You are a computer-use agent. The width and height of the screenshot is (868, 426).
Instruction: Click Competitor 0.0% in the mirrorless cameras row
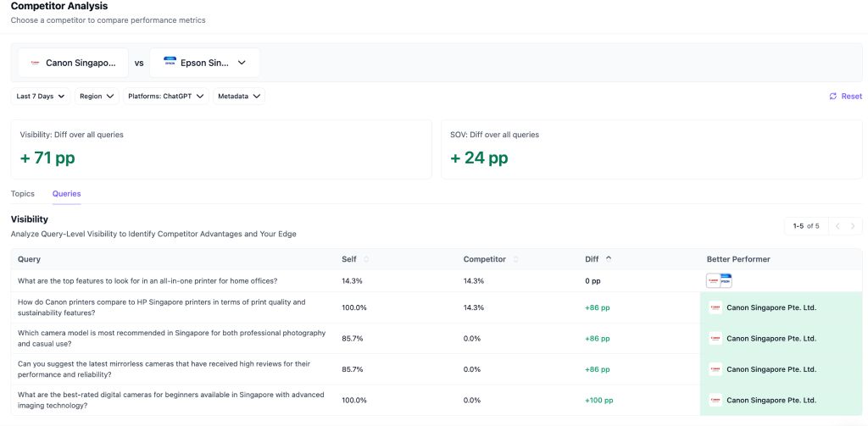click(x=472, y=369)
